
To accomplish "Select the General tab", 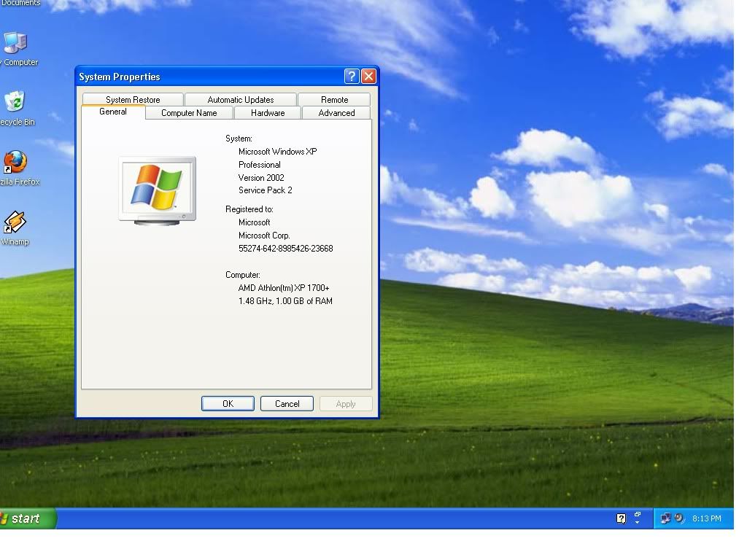I will click(113, 112).
